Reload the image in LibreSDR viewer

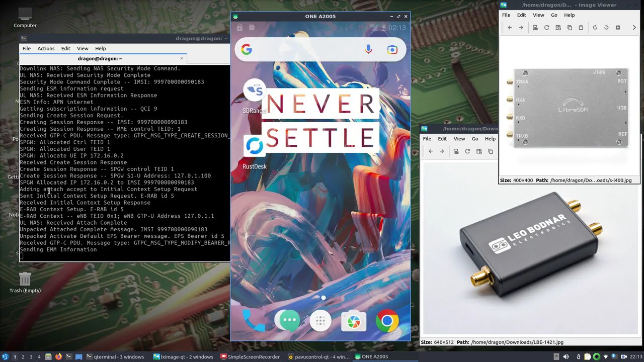click(546, 28)
